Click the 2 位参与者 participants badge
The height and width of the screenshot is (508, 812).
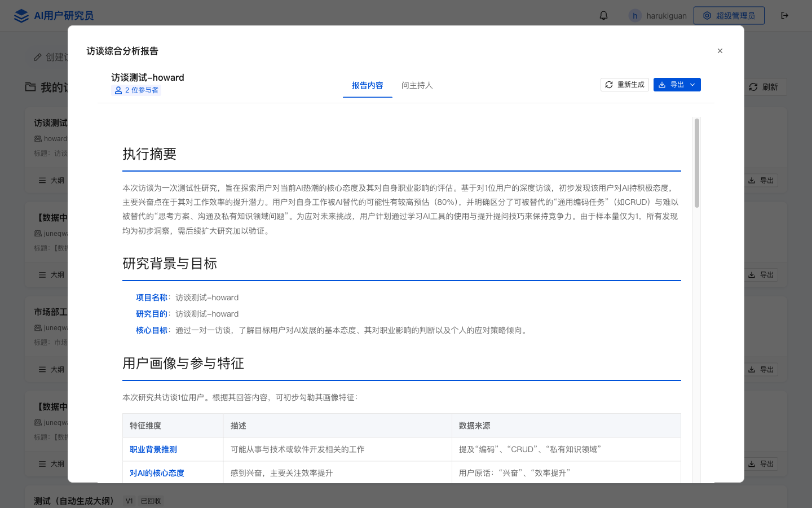(x=136, y=90)
